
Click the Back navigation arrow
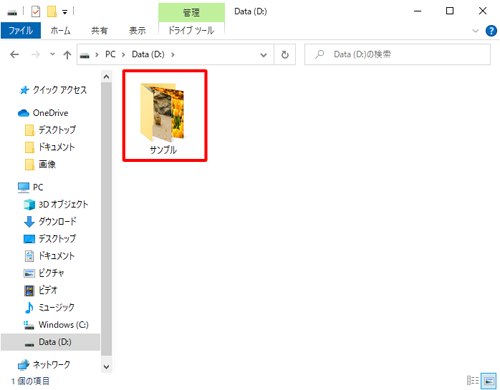(x=14, y=54)
